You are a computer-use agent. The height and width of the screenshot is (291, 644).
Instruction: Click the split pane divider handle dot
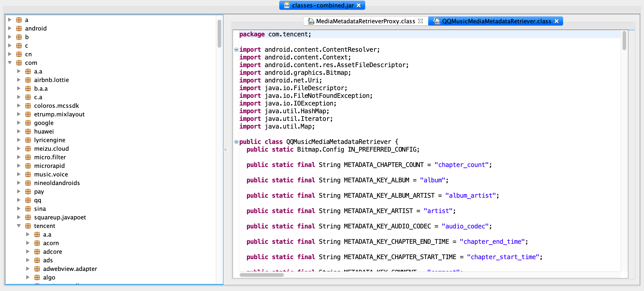coord(226,150)
